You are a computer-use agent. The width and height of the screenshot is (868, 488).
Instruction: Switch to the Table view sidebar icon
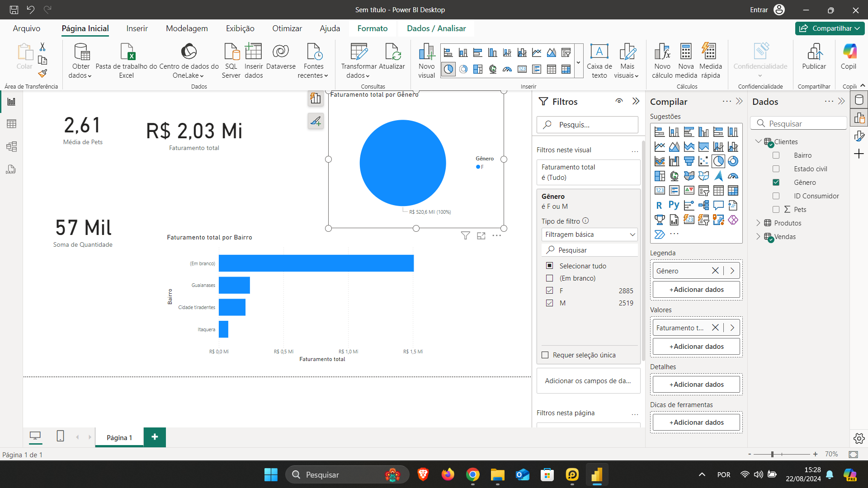point(11,124)
